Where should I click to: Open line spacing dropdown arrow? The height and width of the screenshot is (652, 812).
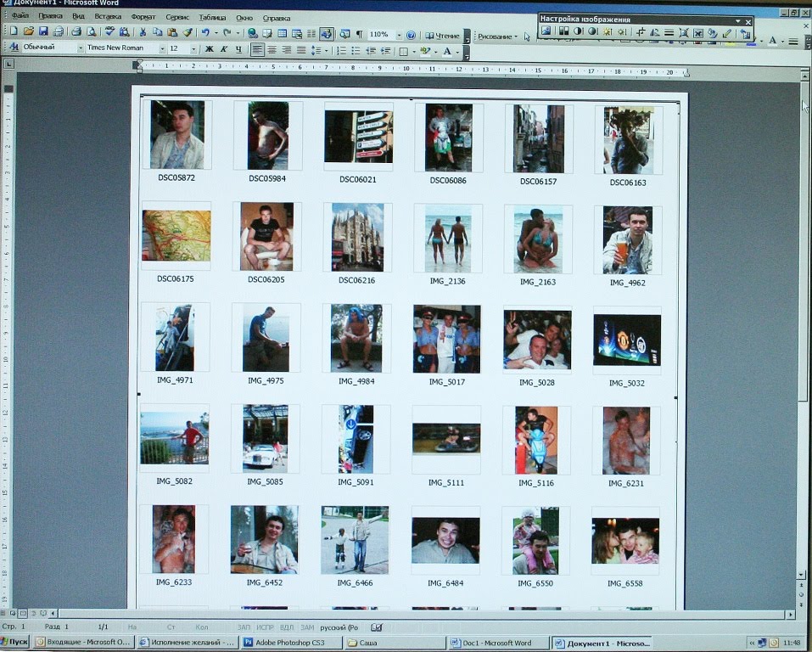327,51
